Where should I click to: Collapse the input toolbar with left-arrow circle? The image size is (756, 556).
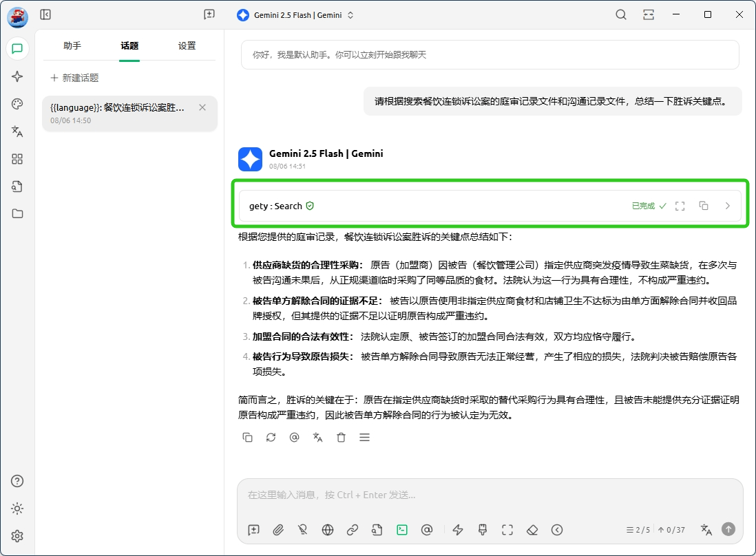point(557,530)
